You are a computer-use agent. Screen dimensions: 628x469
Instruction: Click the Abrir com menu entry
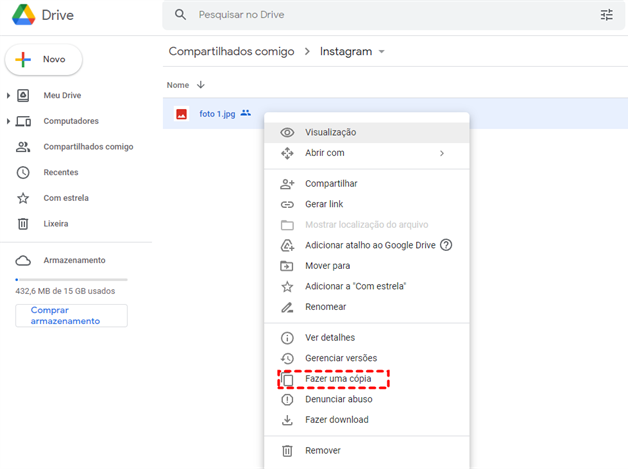[366, 153]
